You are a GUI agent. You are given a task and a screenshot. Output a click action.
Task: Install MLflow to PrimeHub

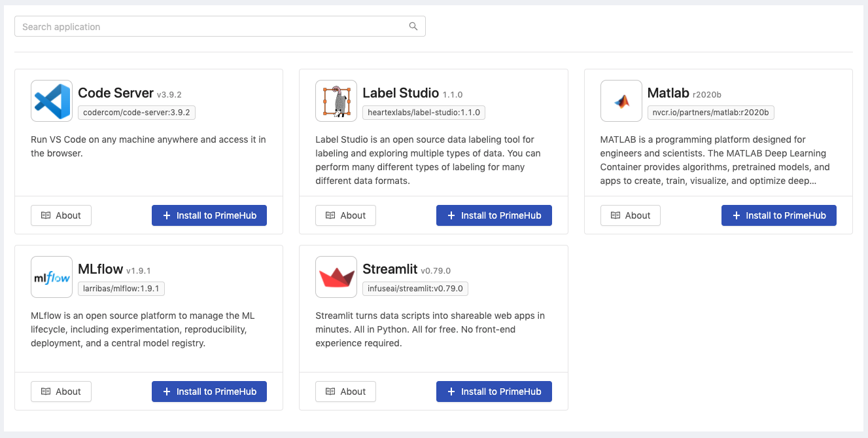click(209, 392)
